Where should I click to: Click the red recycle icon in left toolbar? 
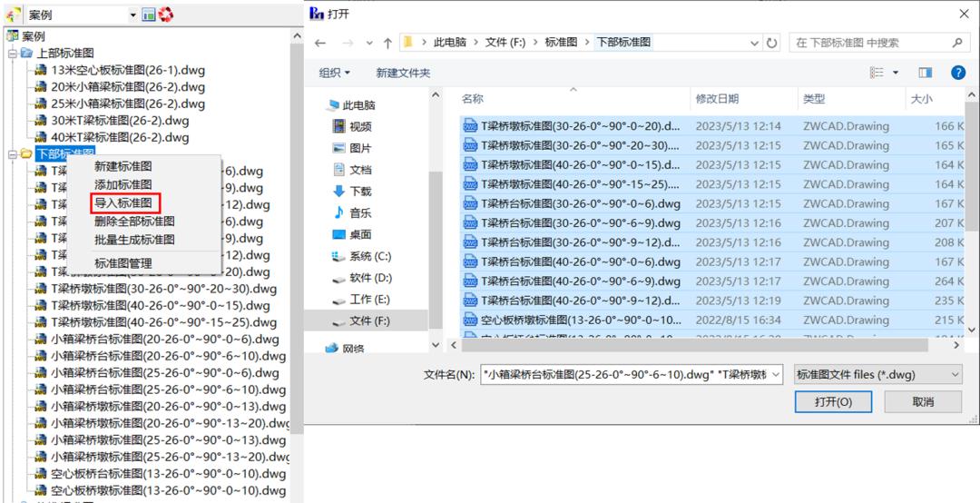166,15
